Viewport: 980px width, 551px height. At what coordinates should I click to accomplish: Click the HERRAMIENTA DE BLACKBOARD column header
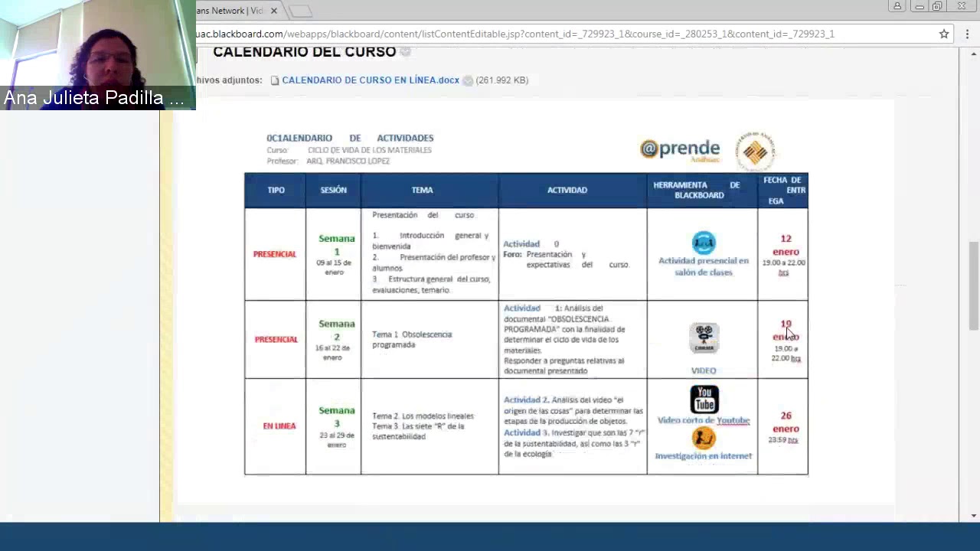[x=702, y=190]
